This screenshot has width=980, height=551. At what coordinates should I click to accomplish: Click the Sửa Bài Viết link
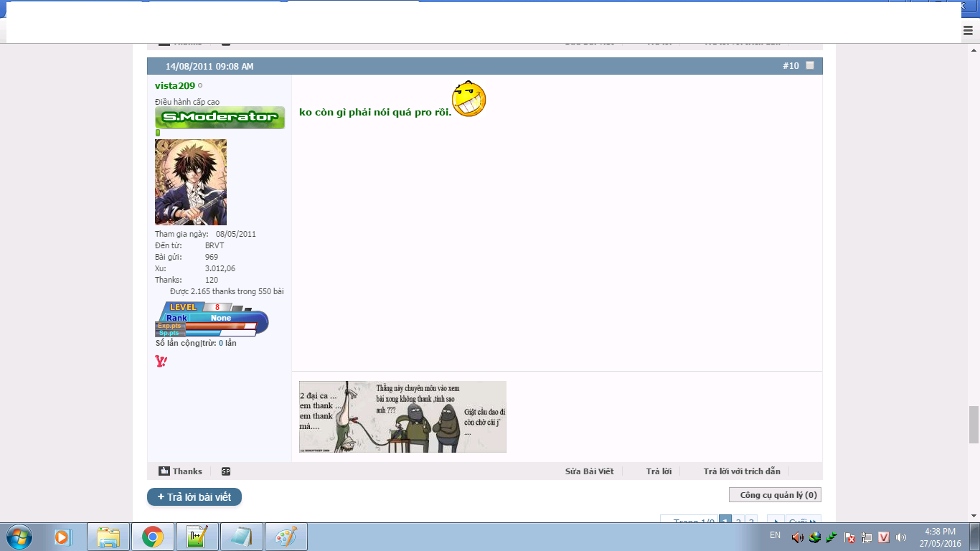[x=589, y=471]
